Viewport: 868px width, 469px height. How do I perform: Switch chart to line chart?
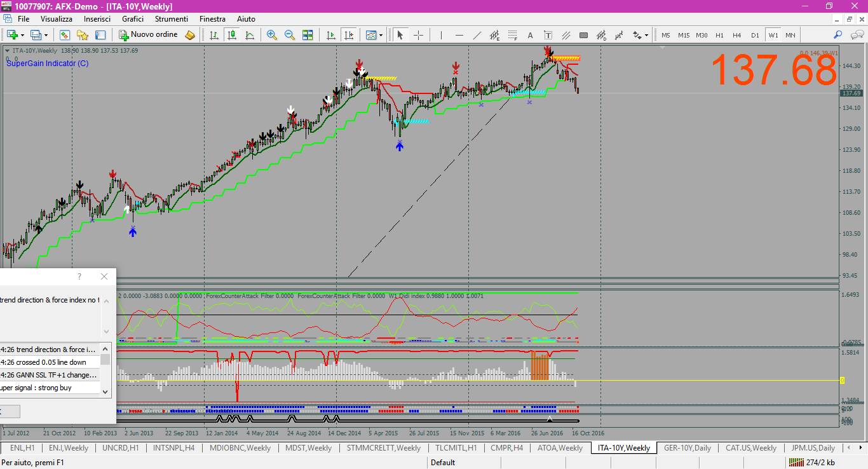pos(250,35)
